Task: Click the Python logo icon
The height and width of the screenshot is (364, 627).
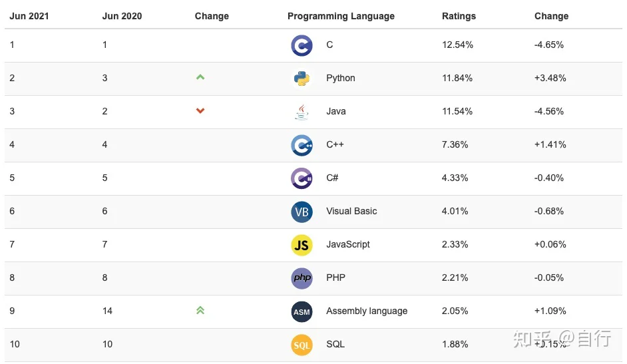Action: pos(302,79)
